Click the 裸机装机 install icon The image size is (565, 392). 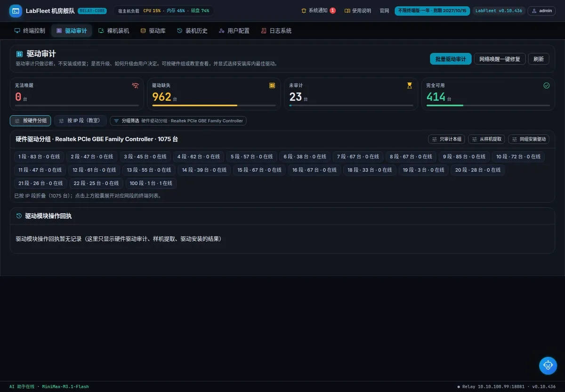101,31
